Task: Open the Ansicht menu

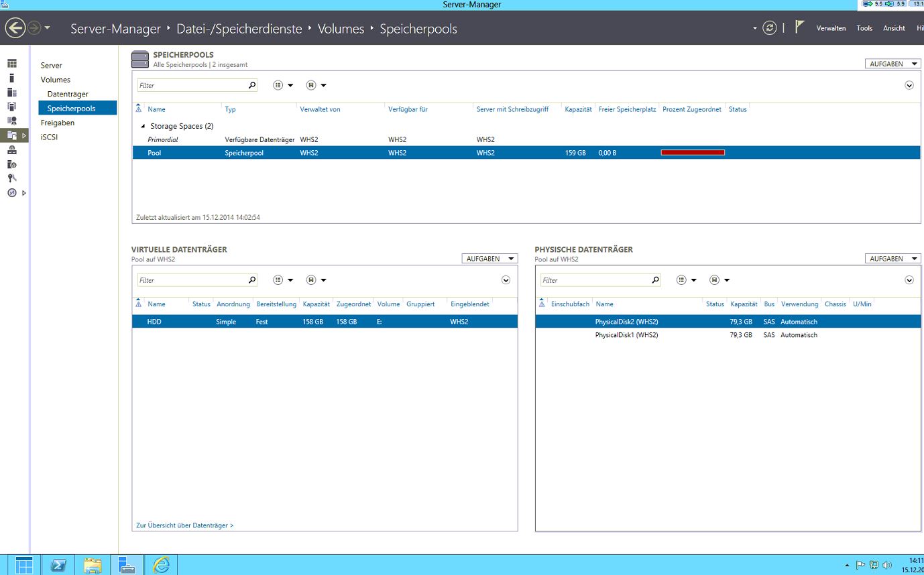Action: click(894, 28)
